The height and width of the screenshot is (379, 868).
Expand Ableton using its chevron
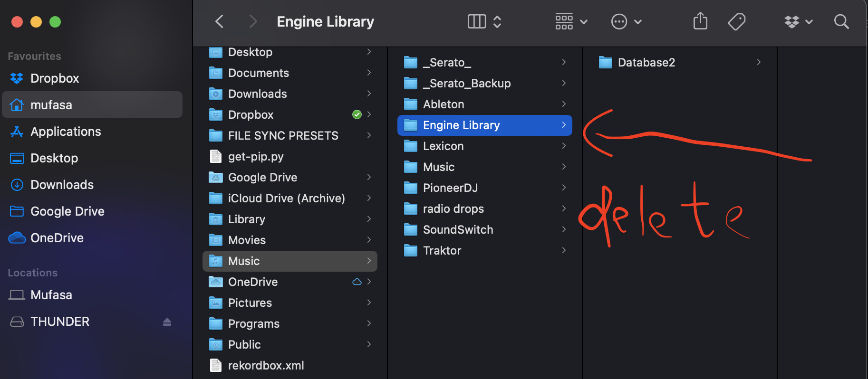(x=564, y=104)
